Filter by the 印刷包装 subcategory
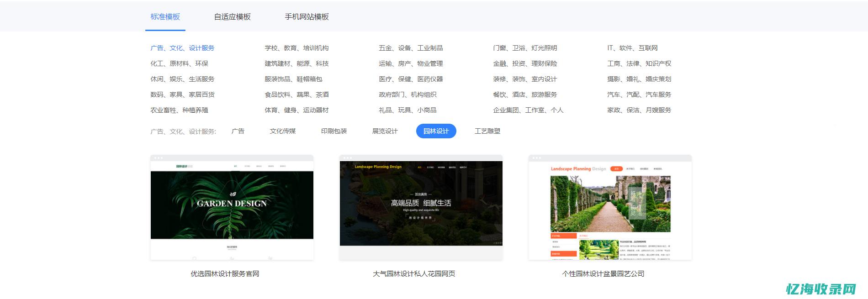Viewport: 868px width, 299px height. 334,131
